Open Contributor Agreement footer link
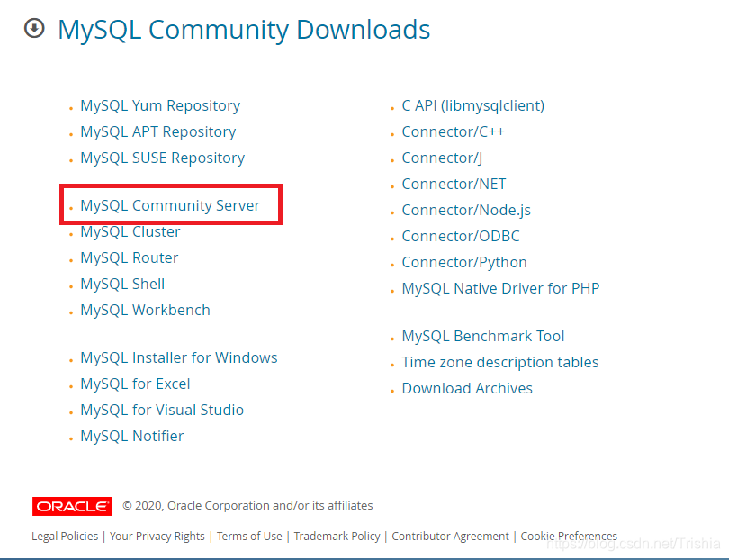 pyautogui.click(x=451, y=537)
